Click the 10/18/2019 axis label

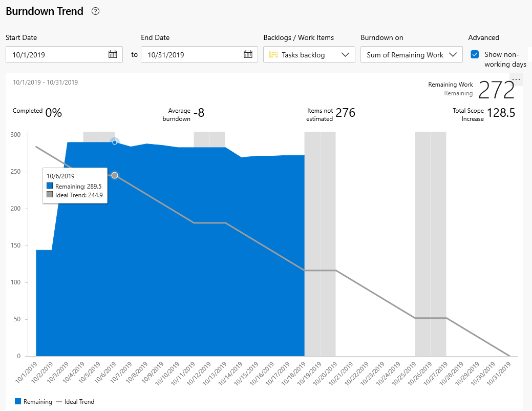point(294,373)
